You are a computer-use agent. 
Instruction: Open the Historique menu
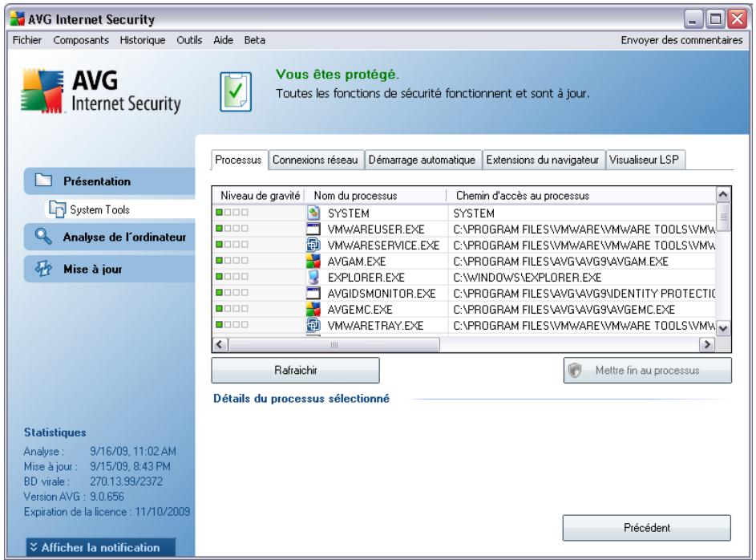tap(142, 40)
